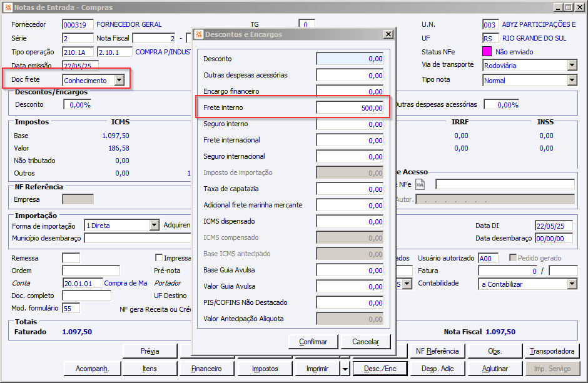The image size is (588, 383).
Task: Click the NF Referência button
Action: (437, 351)
